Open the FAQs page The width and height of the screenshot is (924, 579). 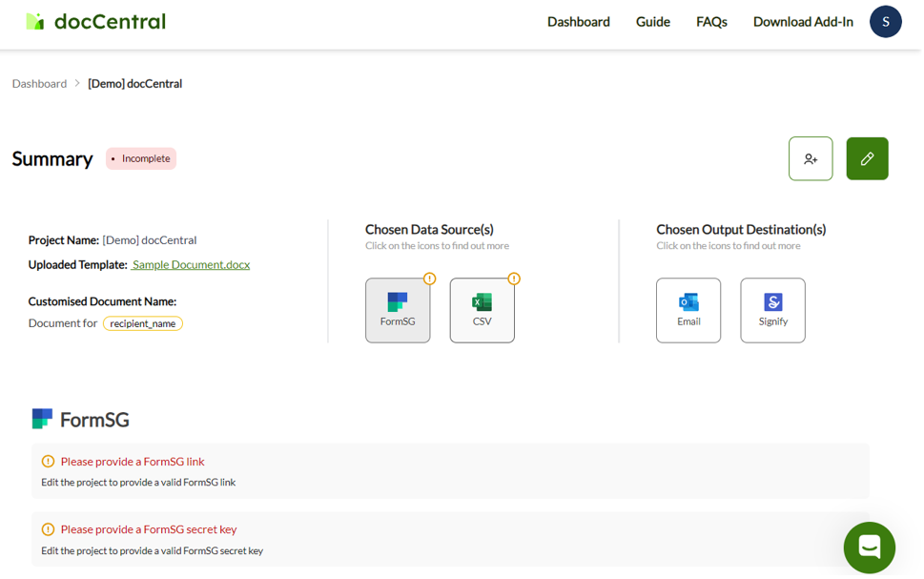[711, 21]
